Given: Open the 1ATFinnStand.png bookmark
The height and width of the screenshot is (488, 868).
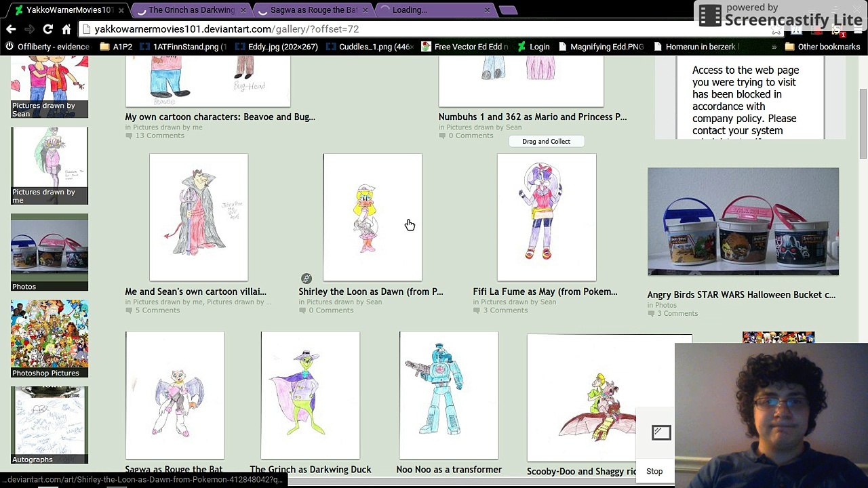Looking at the screenshot, I should click(183, 47).
